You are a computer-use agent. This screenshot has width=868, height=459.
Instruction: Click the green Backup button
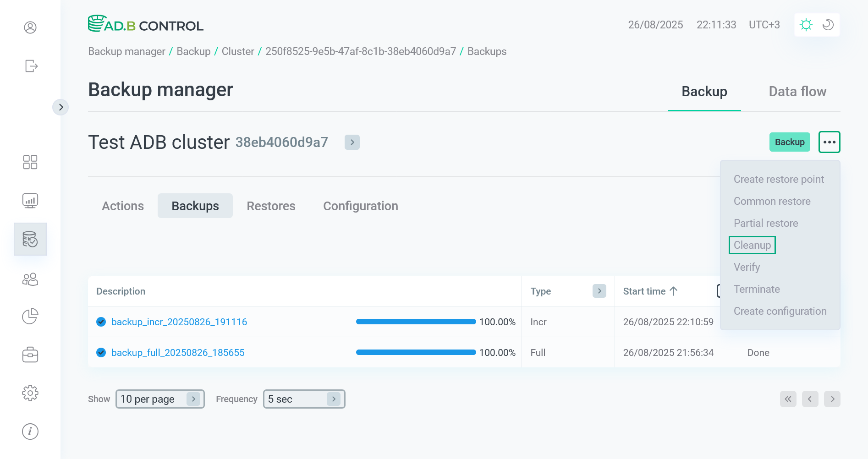coord(789,142)
